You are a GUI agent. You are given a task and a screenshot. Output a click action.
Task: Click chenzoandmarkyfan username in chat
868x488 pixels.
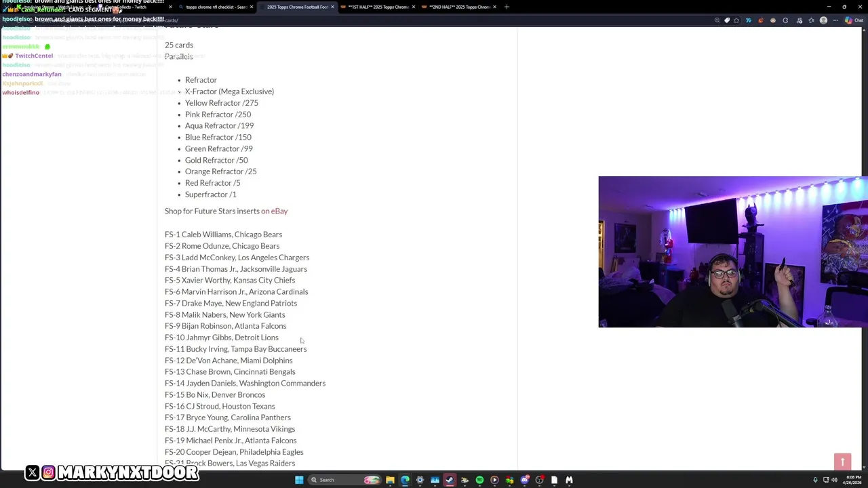[32, 74]
